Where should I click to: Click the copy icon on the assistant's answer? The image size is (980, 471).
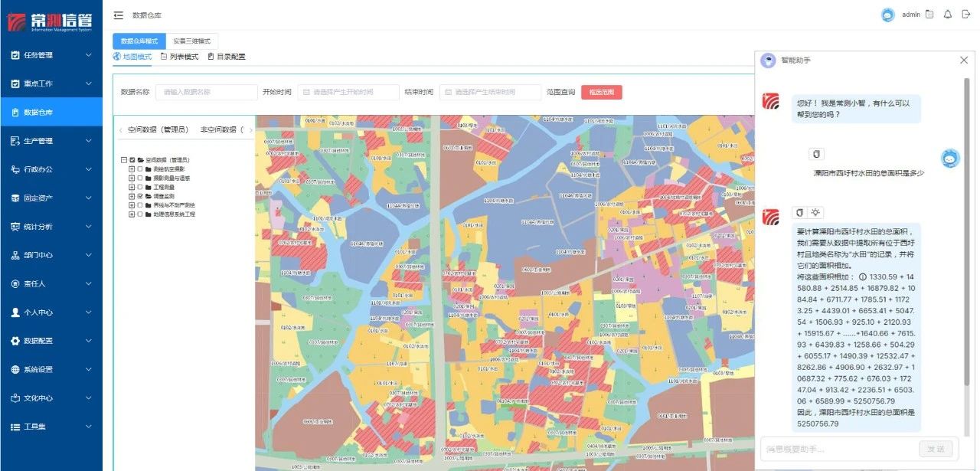[x=799, y=212]
